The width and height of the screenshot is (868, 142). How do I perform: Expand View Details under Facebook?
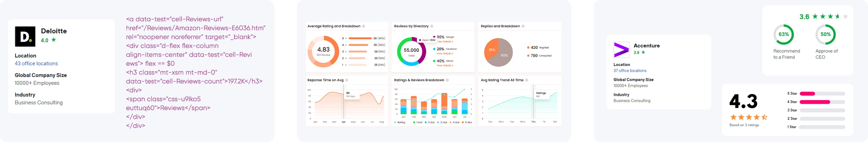point(445,54)
